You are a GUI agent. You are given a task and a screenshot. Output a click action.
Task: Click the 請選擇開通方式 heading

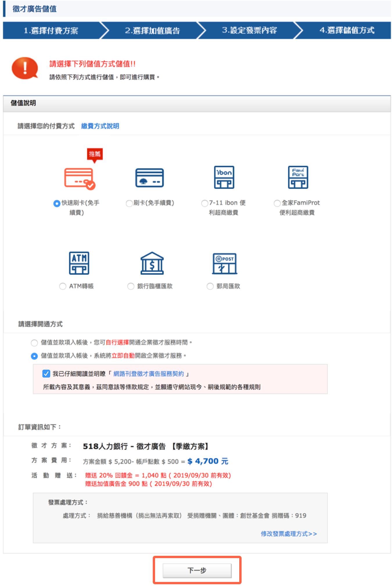[40, 324]
